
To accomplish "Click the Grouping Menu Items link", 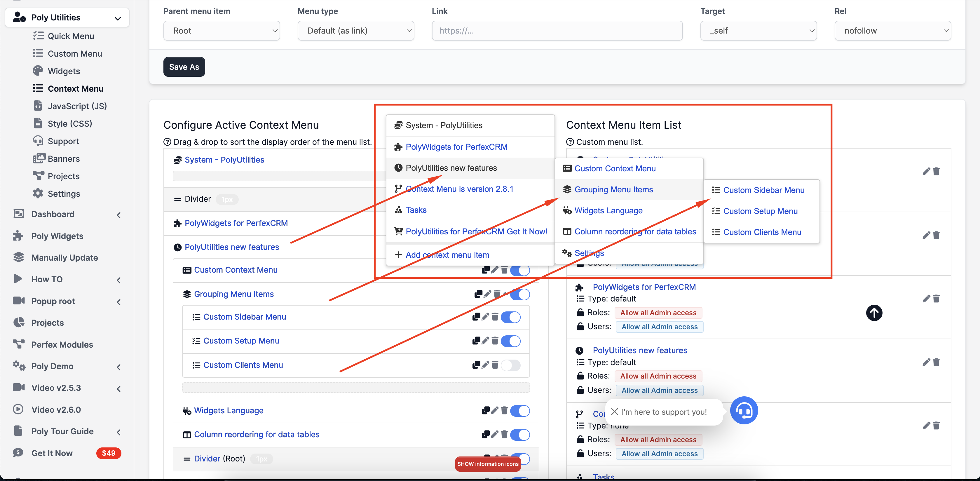I will [x=233, y=294].
